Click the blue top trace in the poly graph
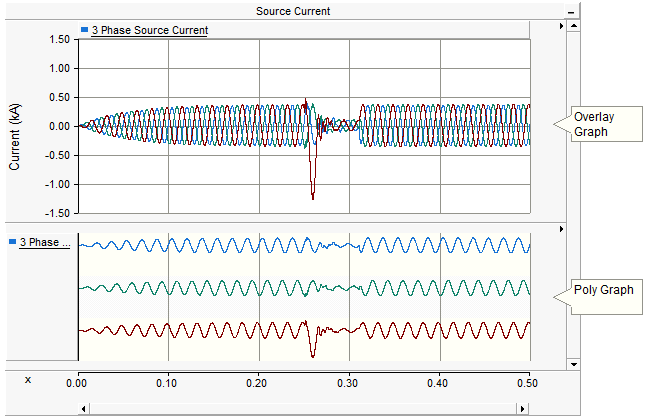This screenshot has width=646, height=419. click(x=200, y=245)
